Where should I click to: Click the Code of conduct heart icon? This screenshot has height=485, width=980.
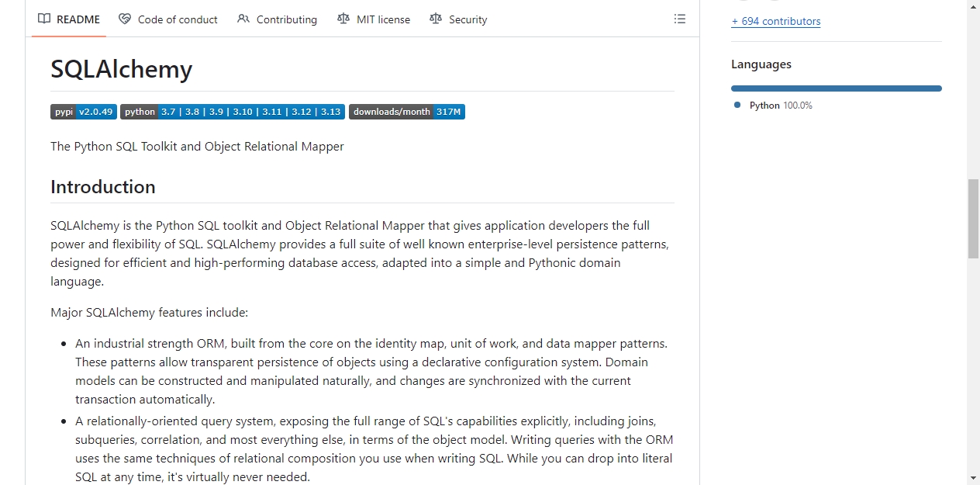point(125,19)
